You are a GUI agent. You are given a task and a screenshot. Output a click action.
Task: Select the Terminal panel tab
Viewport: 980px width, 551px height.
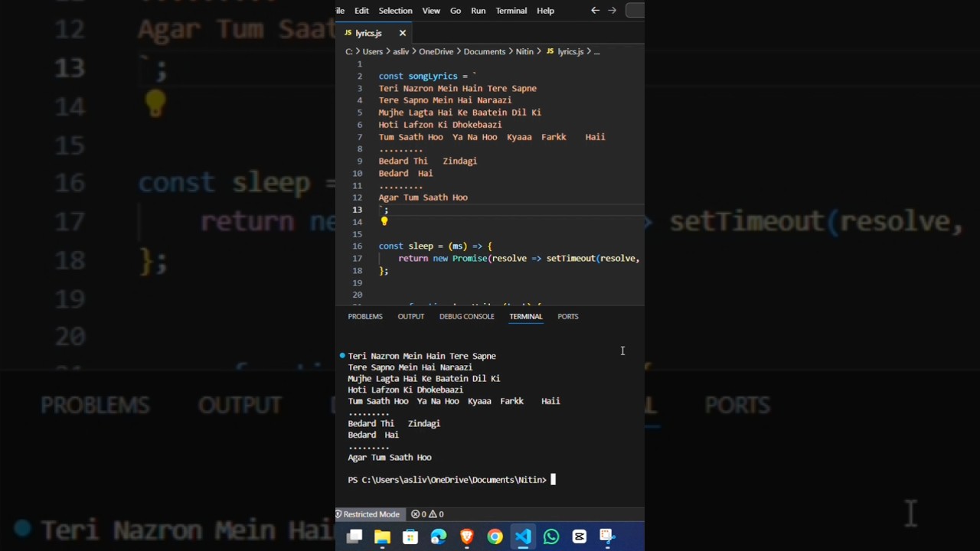point(525,316)
